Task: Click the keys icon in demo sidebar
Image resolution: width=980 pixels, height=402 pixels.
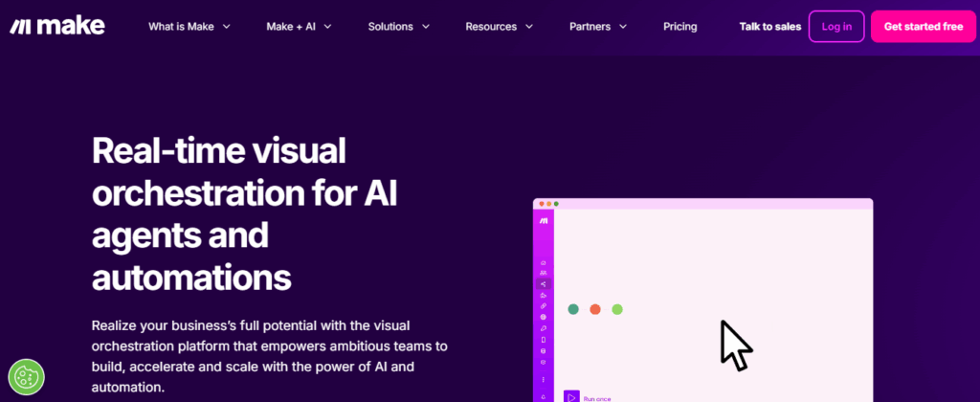Action: 544,328
